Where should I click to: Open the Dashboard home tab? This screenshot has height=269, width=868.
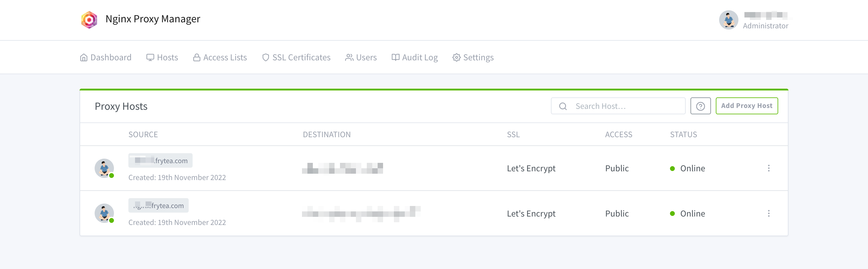105,58
